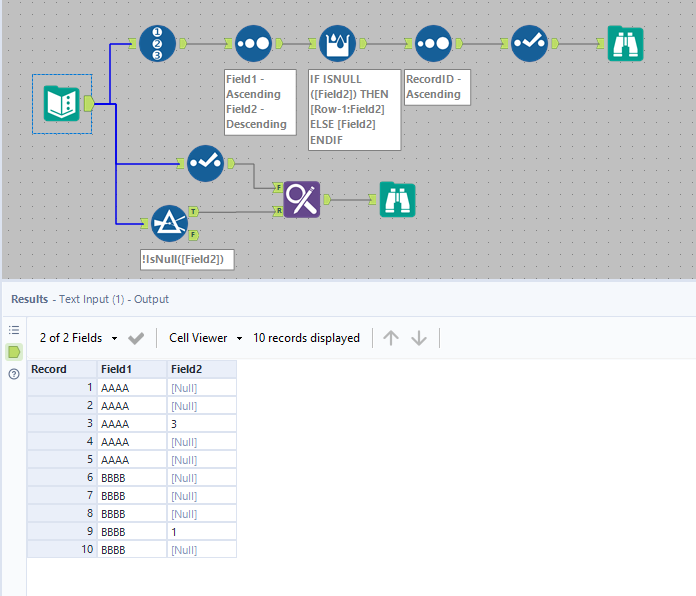Viewport: 696px width, 596px height.
Task: Select the output anchor data view icon
Action: coord(14,352)
